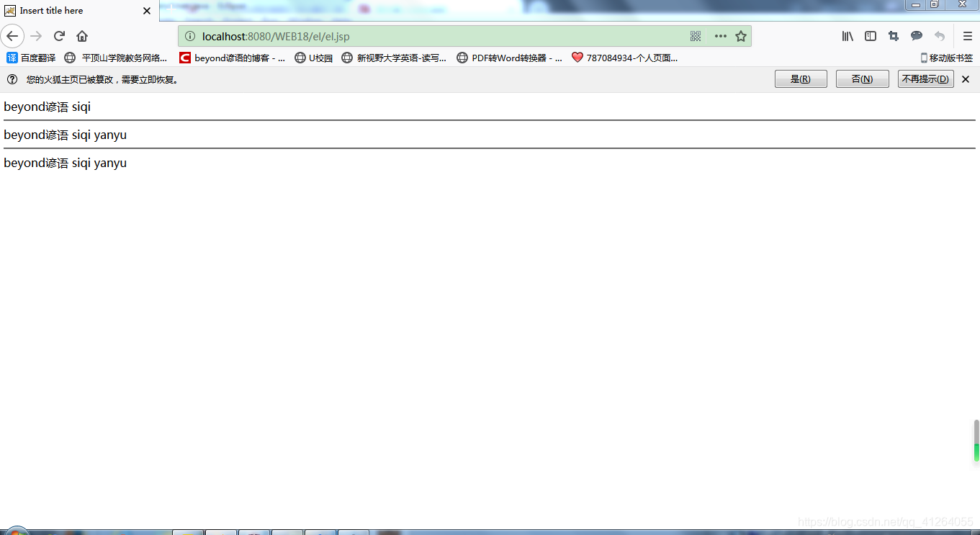Click the question mark notification icon

tap(12, 79)
